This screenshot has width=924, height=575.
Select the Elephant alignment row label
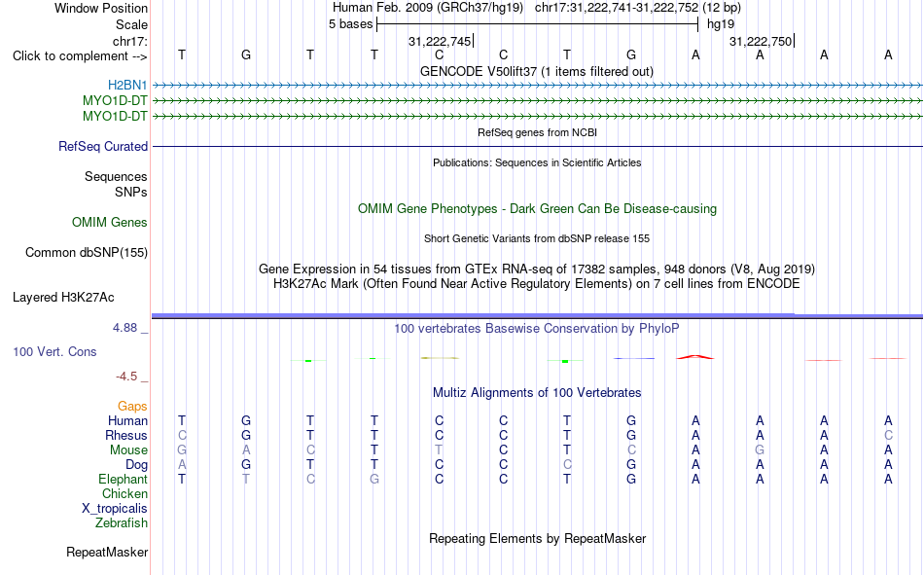coord(124,479)
